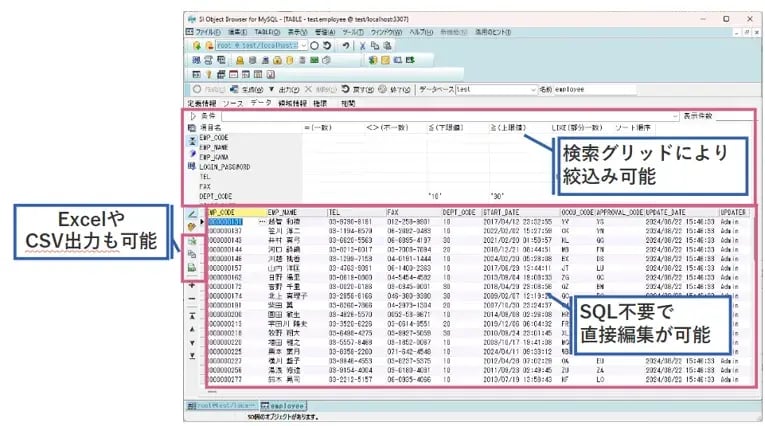Viewport: 765px width, 426px height.
Task: Click the pencil edit icon beside data grid
Action: [191, 215]
